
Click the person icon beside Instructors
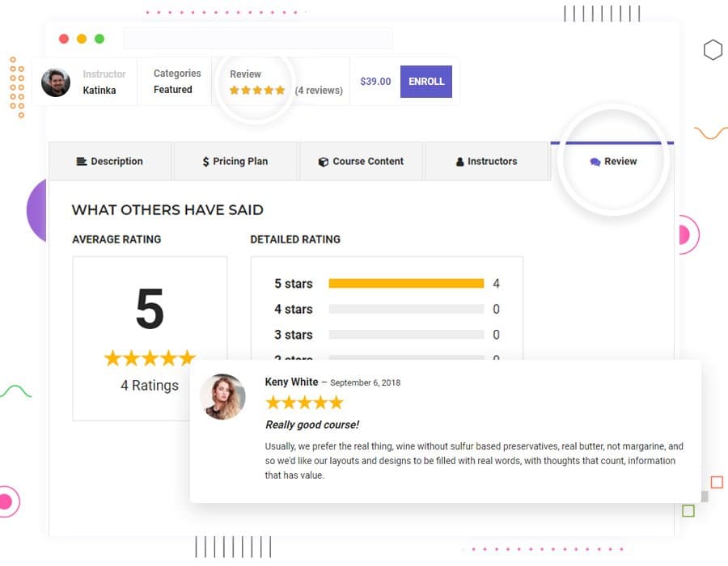click(x=460, y=162)
